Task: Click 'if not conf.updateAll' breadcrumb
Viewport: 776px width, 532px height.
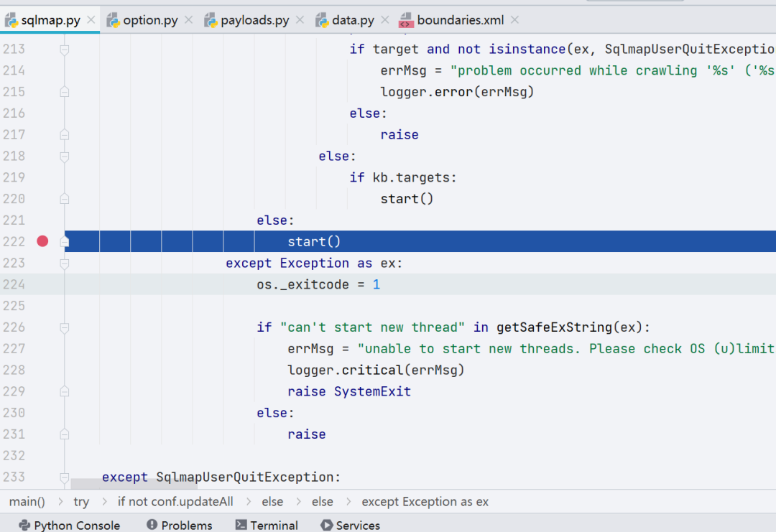Action: [175, 502]
